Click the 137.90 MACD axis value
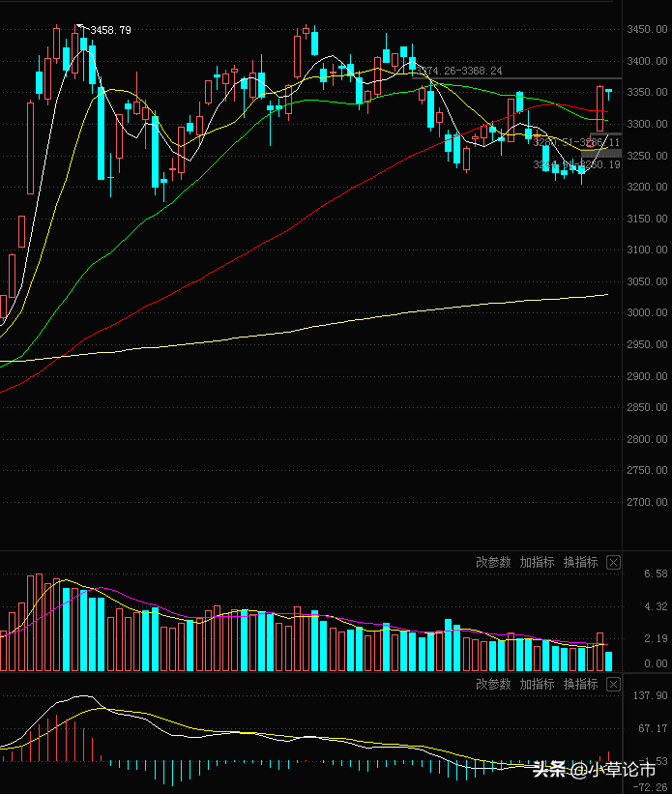Image resolution: width=672 pixels, height=794 pixels. (x=650, y=695)
